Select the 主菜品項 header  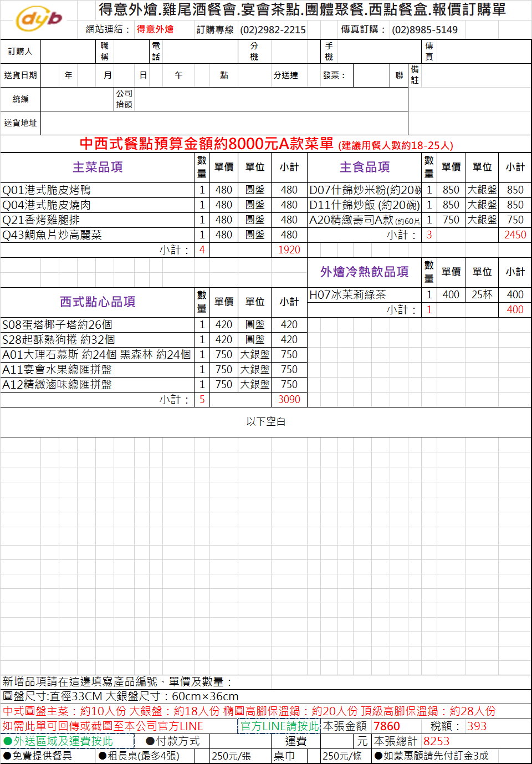[98, 167]
